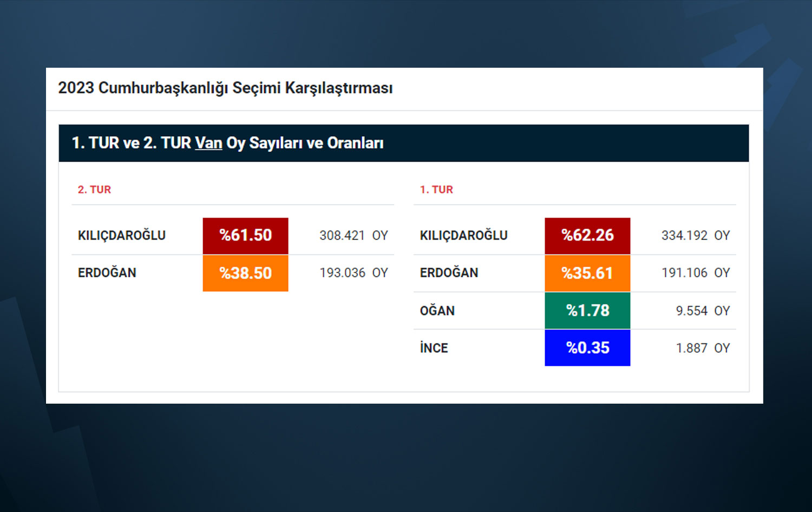This screenshot has height=512, width=812.
Task: Click ERDOĞAN name beside %35.61
Action: (449, 273)
